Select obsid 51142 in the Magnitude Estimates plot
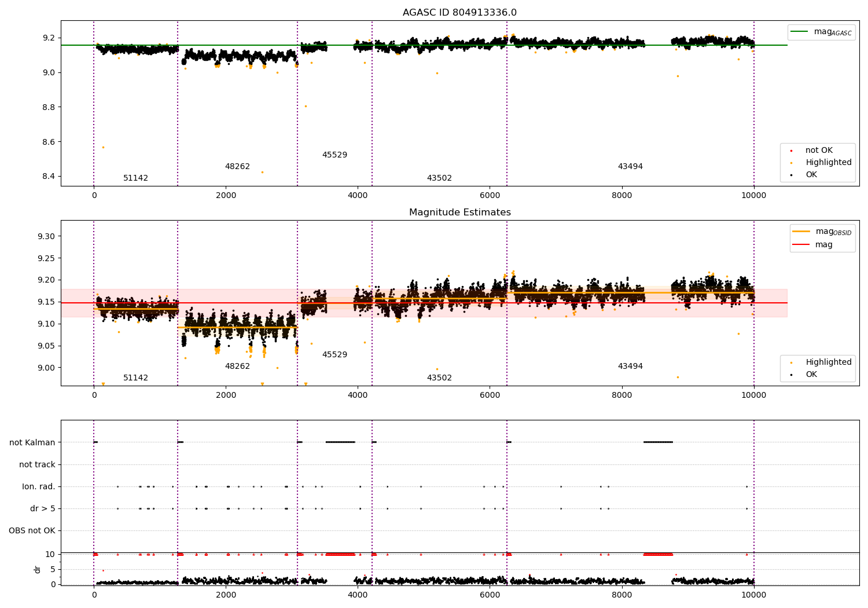 point(136,378)
